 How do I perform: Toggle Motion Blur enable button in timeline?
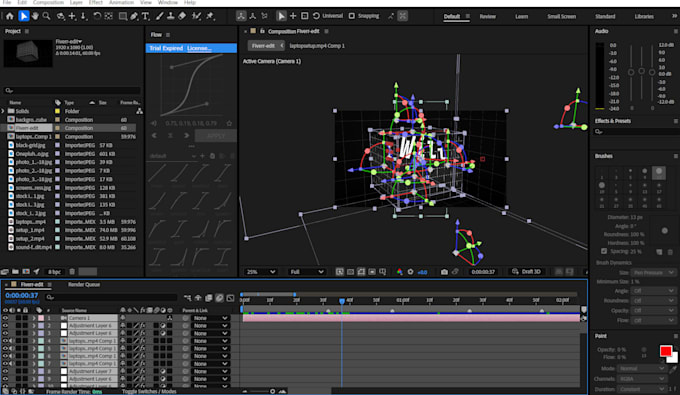219,297
